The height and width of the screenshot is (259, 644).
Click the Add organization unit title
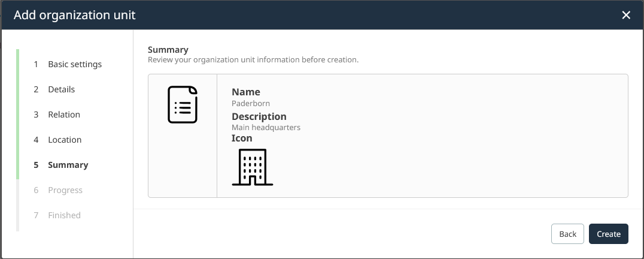(74, 15)
